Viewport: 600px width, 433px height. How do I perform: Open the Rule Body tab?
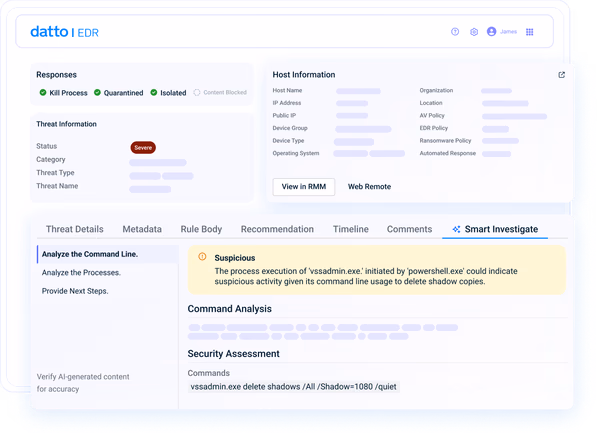coord(201,229)
